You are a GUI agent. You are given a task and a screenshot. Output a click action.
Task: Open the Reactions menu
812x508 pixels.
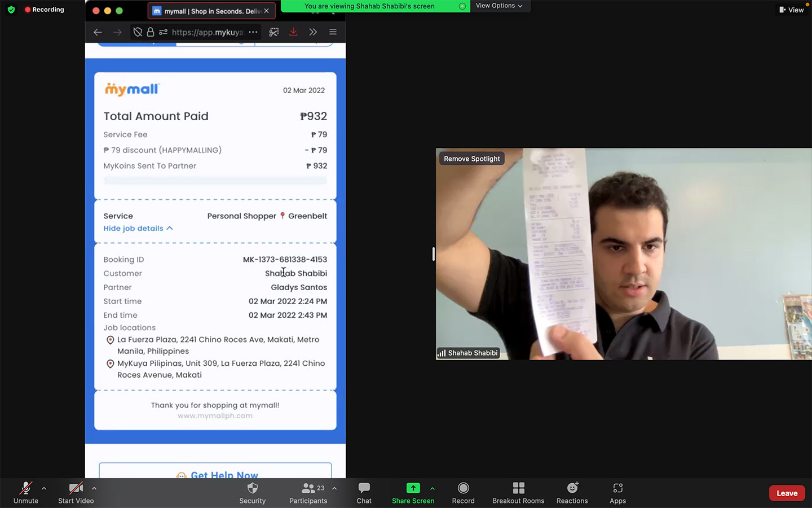click(572, 492)
